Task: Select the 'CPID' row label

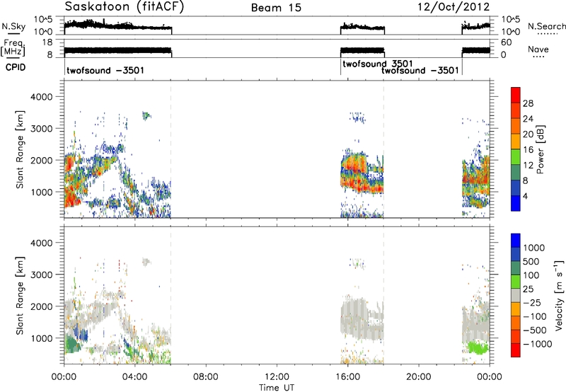Action: 16,67
